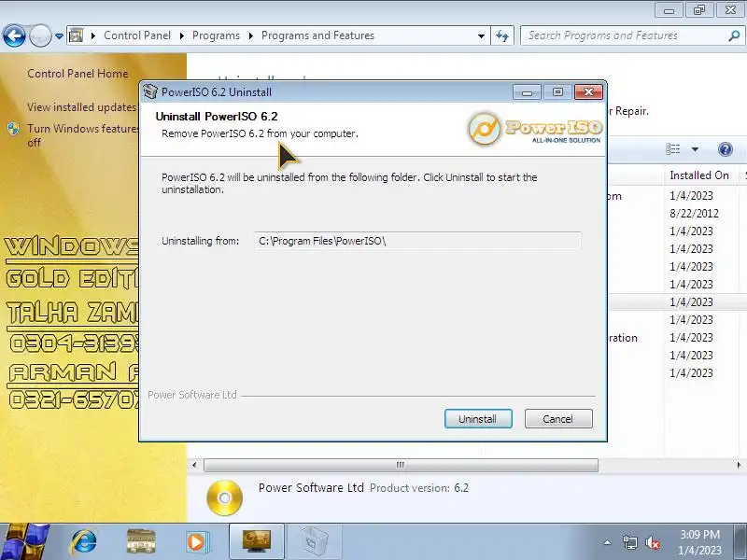Open Control Panel Home link
The height and width of the screenshot is (560, 747).
click(78, 74)
